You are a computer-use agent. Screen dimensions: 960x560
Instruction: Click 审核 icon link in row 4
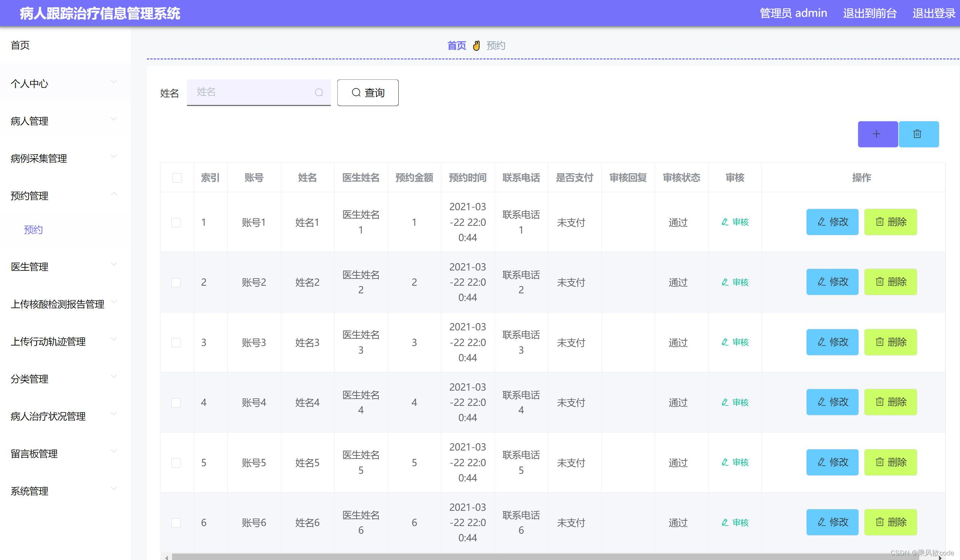click(x=735, y=402)
